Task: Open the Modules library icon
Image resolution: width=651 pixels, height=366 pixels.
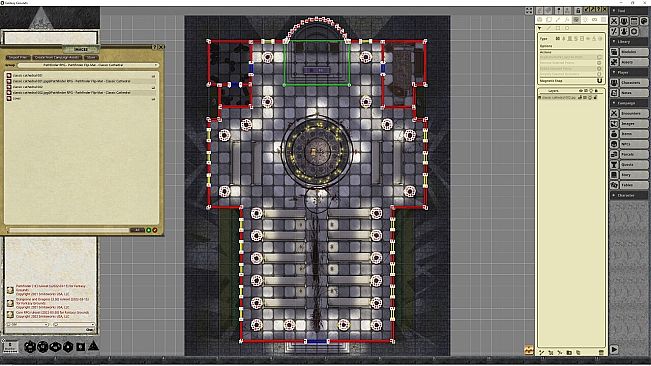Action: pyautogui.click(x=614, y=52)
